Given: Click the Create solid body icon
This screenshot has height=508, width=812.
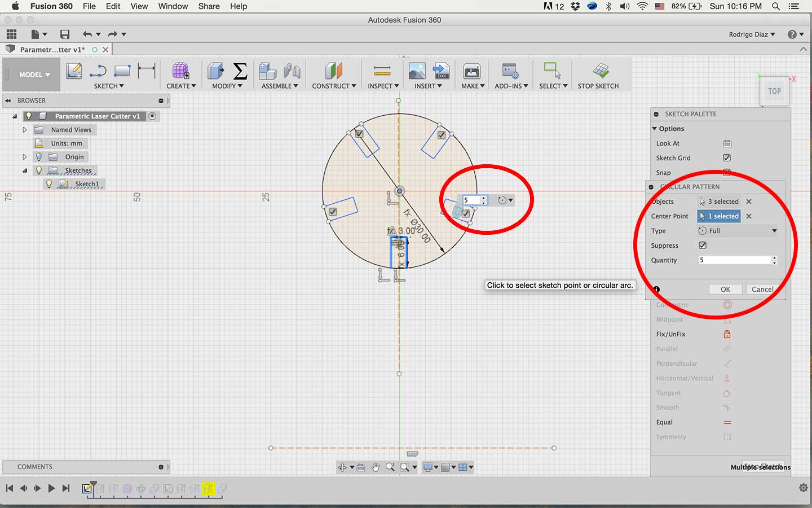Looking at the screenshot, I should (x=181, y=71).
